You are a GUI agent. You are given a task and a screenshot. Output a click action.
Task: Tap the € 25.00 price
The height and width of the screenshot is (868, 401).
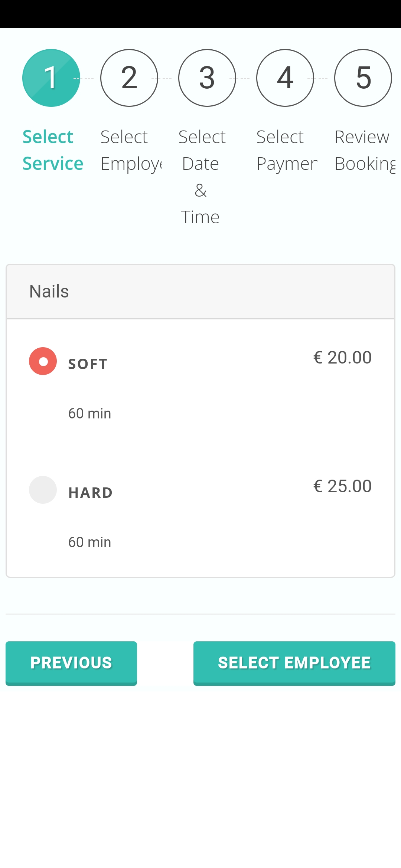point(342,486)
